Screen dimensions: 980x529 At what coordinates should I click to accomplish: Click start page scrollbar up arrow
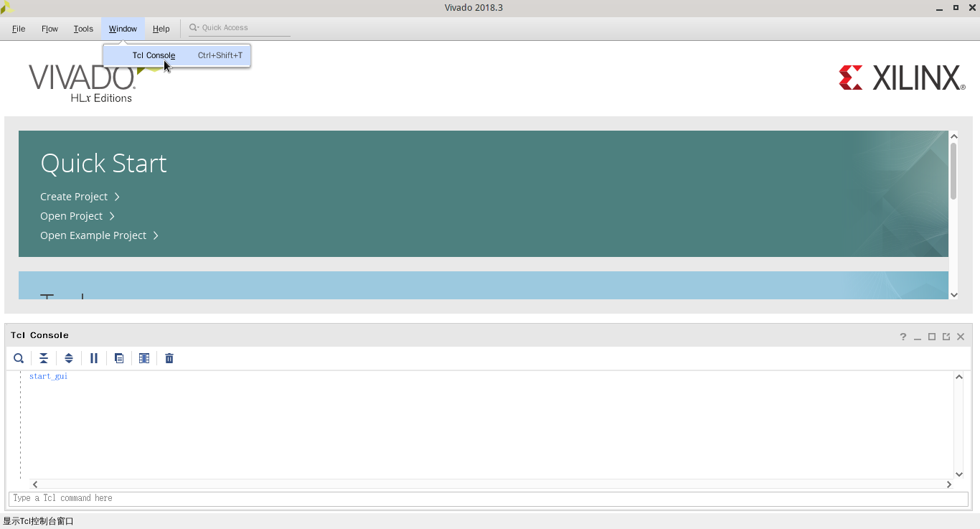(953, 136)
